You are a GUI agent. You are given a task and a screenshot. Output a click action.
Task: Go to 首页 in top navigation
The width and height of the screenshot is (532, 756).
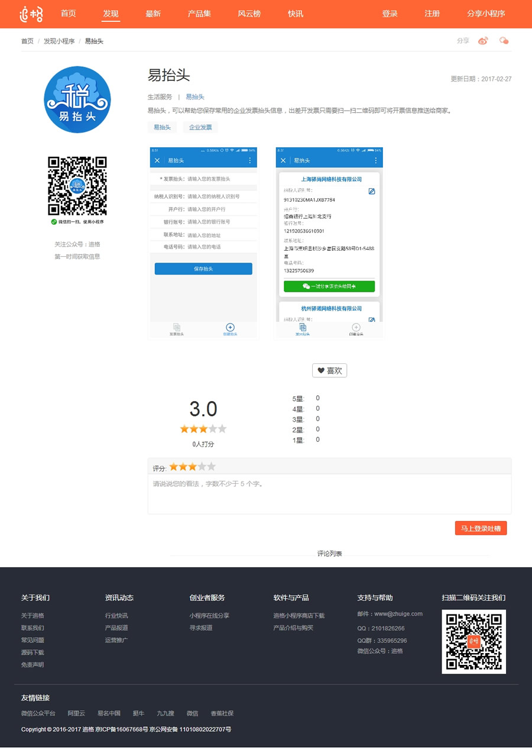(x=68, y=14)
